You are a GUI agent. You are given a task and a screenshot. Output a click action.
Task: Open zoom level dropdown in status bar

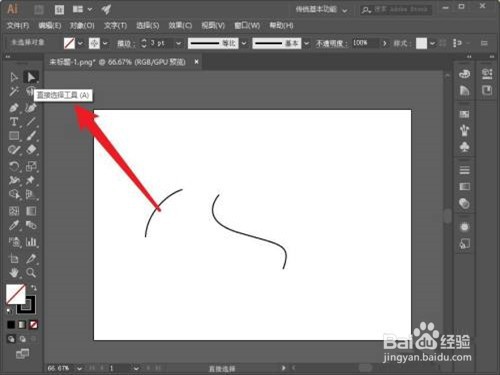[79, 368]
